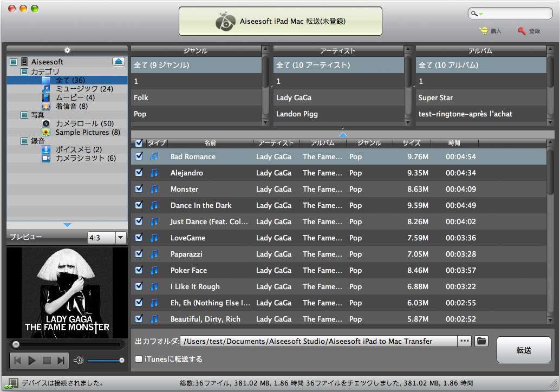Toggle the select-all checkbox in table header
Viewport: 560px width, 392px height.
point(139,143)
